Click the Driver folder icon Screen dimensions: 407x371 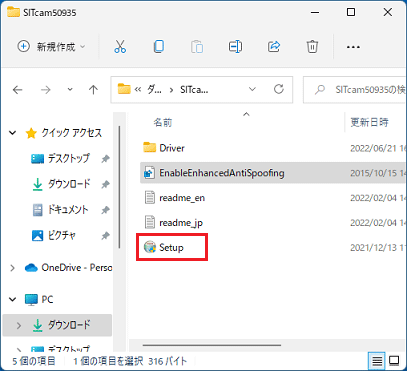click(150, 147)
